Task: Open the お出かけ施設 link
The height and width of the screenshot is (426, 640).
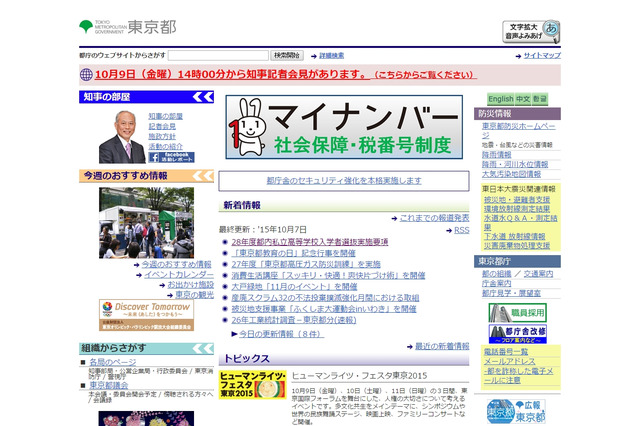Action: [x=190, y=284]
